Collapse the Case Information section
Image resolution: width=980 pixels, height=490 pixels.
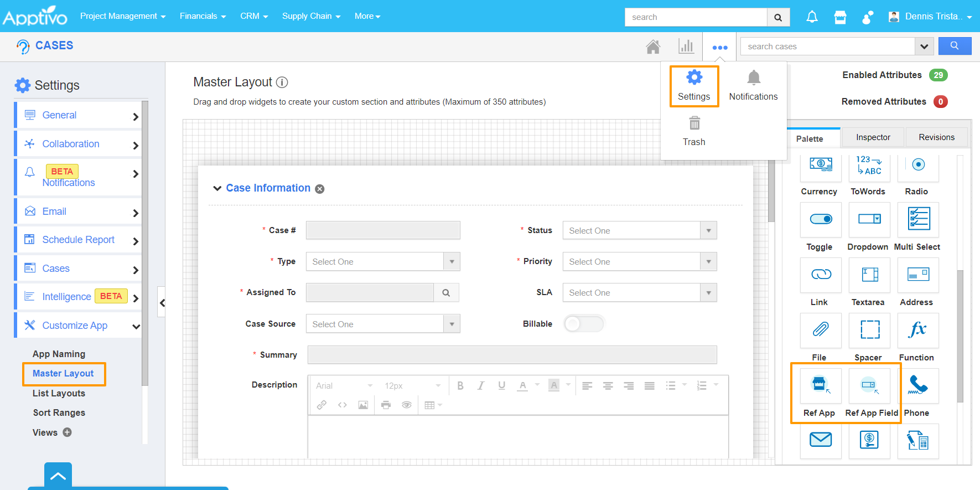click(x=217, y=189)
